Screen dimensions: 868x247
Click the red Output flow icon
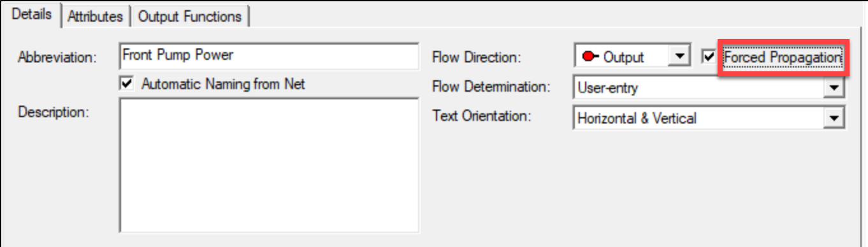(x=590, y=57)
